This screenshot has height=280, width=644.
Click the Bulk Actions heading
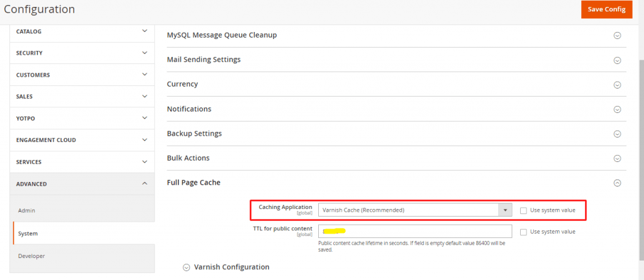point(188,158)
